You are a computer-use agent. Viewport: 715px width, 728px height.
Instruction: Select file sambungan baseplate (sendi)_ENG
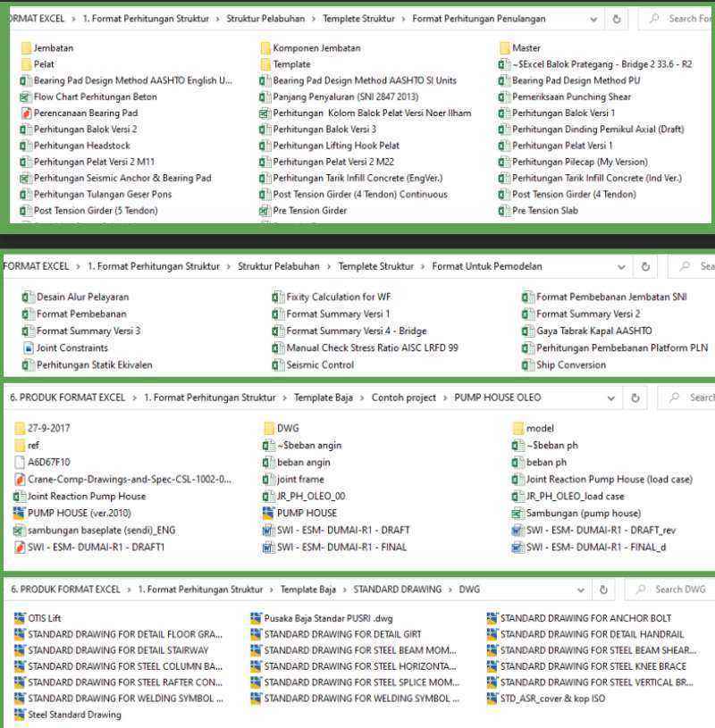96,531
